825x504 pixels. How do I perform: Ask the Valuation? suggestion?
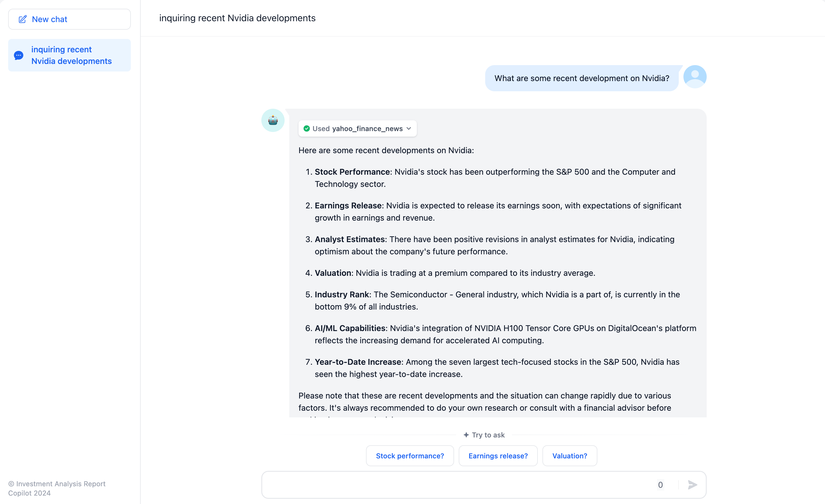click(569, 455)
